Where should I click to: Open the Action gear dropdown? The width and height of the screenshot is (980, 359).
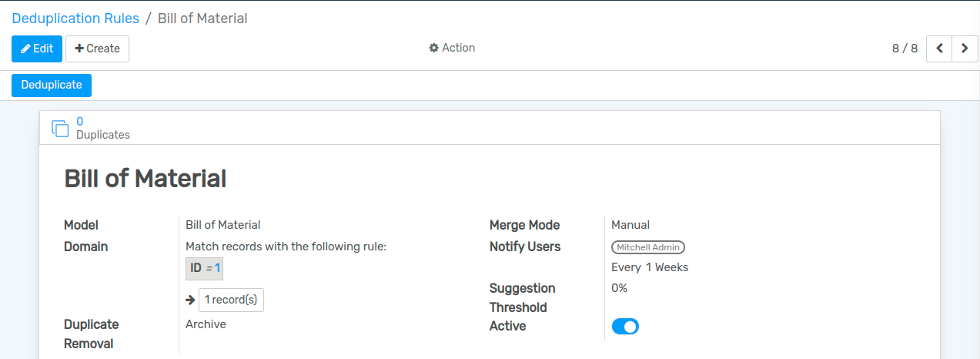click(452, 48)
